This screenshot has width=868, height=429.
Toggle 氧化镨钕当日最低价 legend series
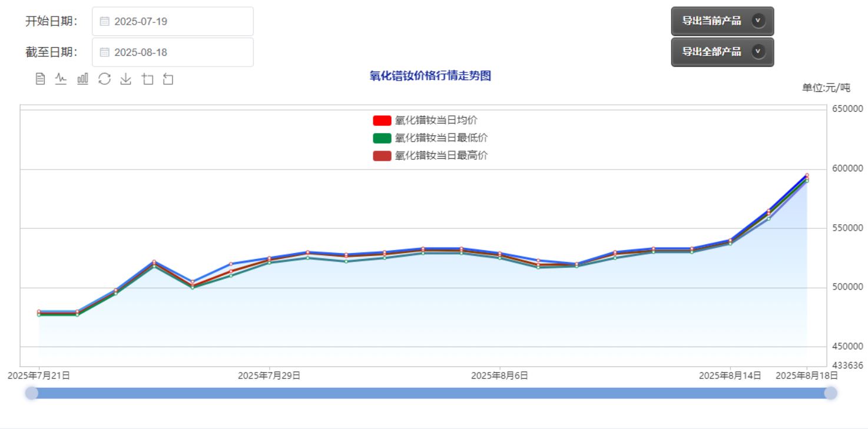coord(430,138)
